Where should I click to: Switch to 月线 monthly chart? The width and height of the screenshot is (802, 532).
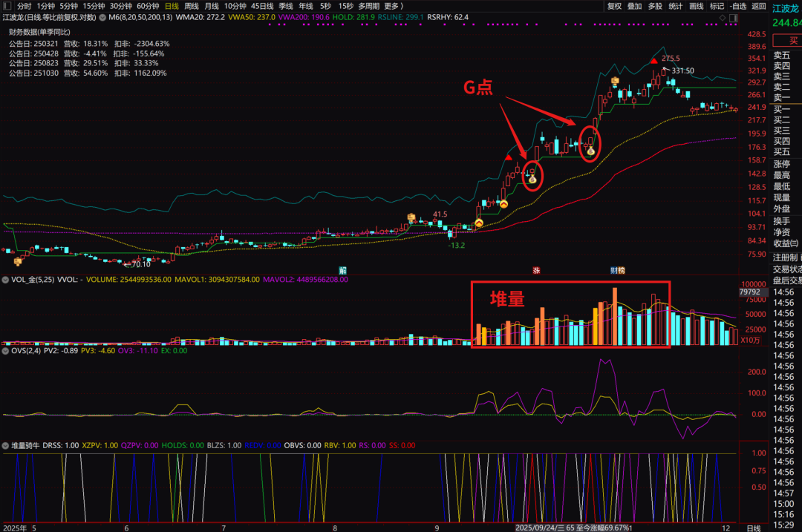[x=211, y=6]
